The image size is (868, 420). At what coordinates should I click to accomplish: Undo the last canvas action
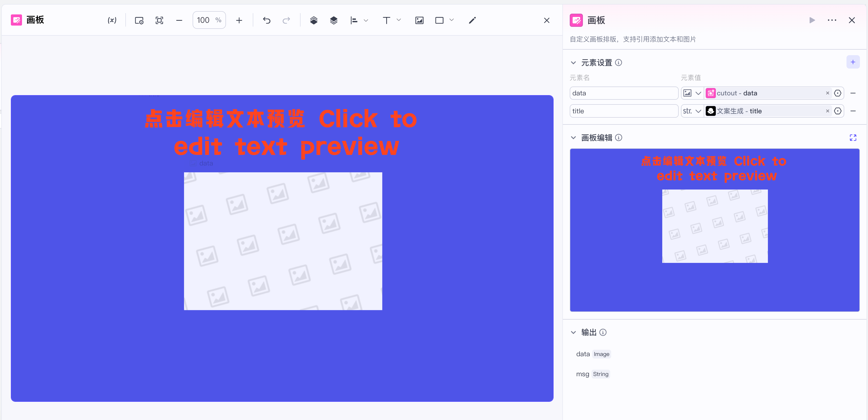pos(266,20)
